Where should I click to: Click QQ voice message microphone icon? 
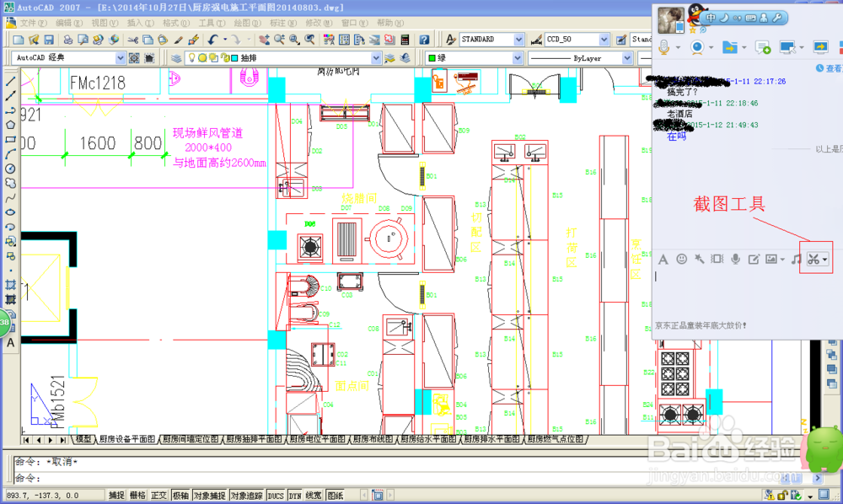tap(735, 259)
